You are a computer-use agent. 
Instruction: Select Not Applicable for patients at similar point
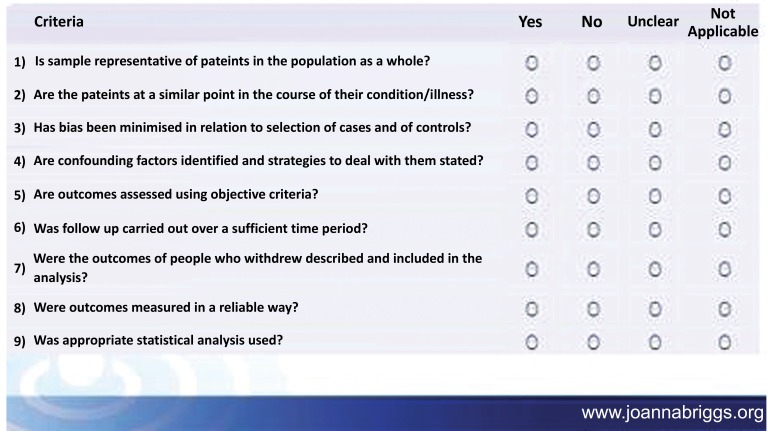coord(724,96)
